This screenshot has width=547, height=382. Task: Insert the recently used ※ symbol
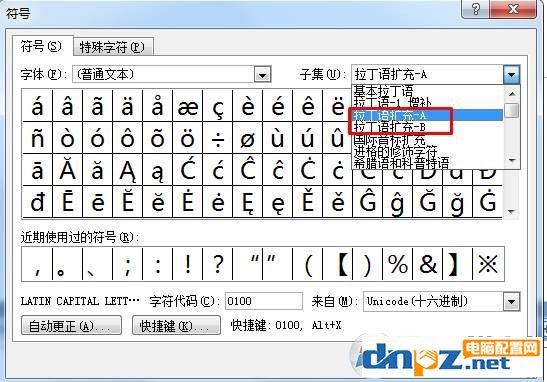488,264
